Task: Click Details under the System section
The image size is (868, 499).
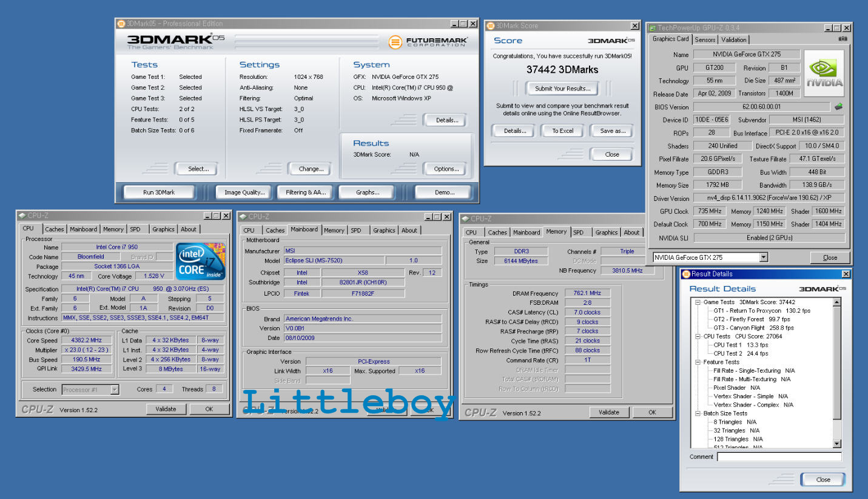Action: pos(446,120)
